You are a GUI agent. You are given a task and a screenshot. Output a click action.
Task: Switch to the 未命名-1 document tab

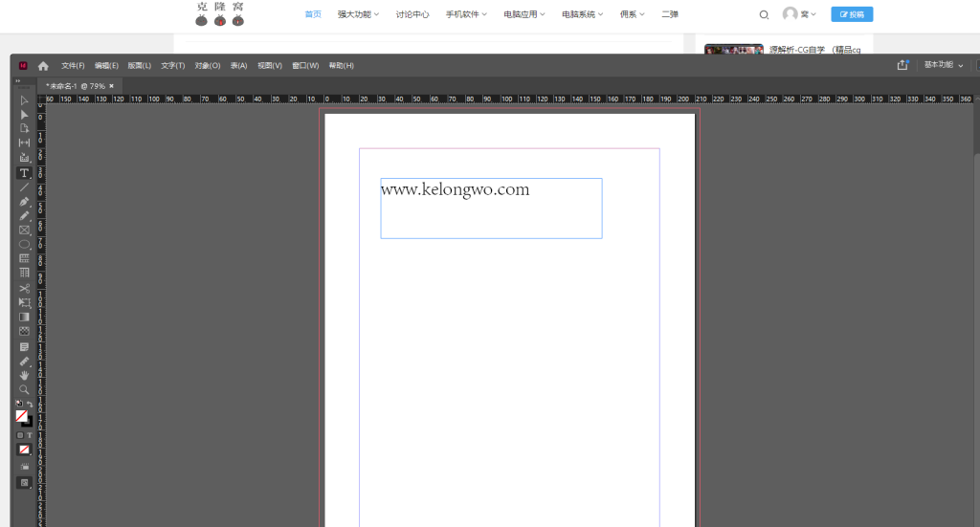pyautogui.click(x=75, y=86)
